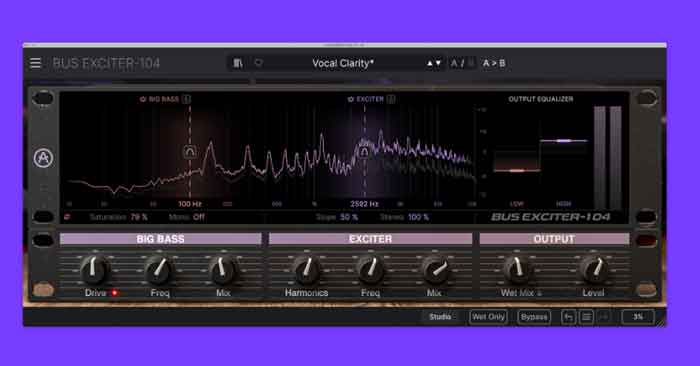Toggle the Exciter power icon in display
This screenshot has height=366, width=700.
click(351, 99)
